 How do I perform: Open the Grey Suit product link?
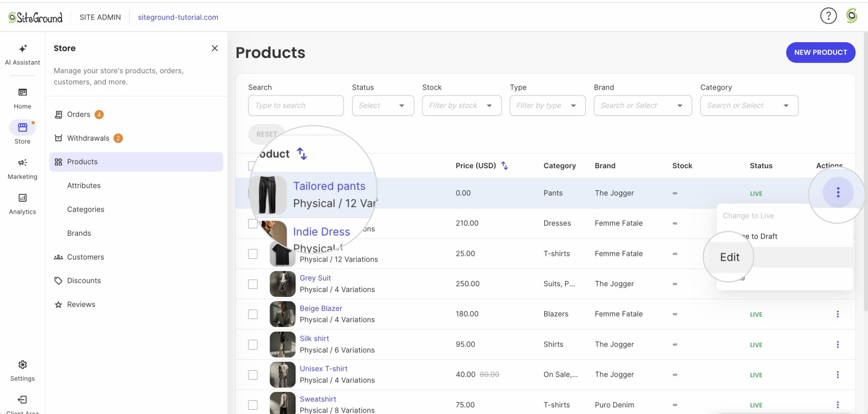coord(315,278)
